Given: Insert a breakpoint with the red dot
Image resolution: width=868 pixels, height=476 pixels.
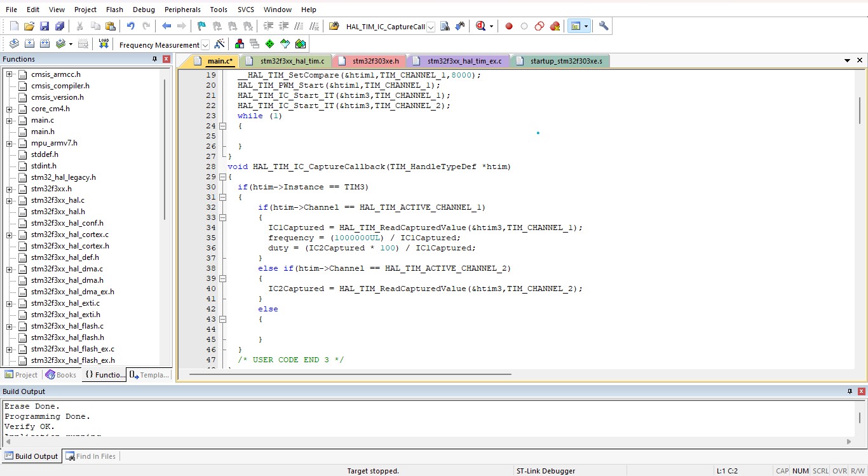Looking at the screenshot, I should click(x=509, y=26).
